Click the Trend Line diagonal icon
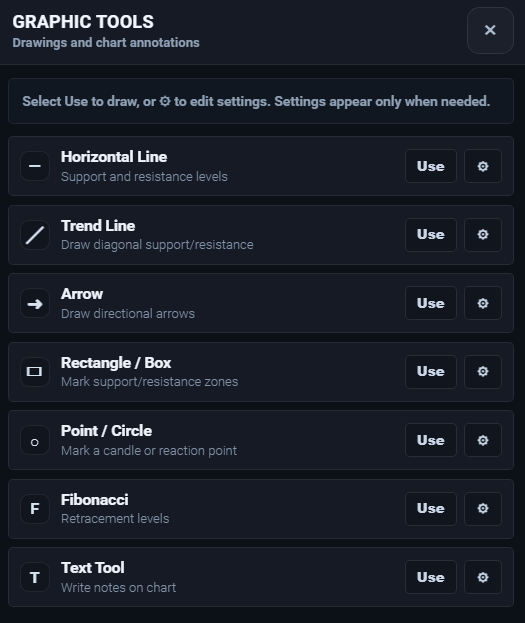 (35, 235)
